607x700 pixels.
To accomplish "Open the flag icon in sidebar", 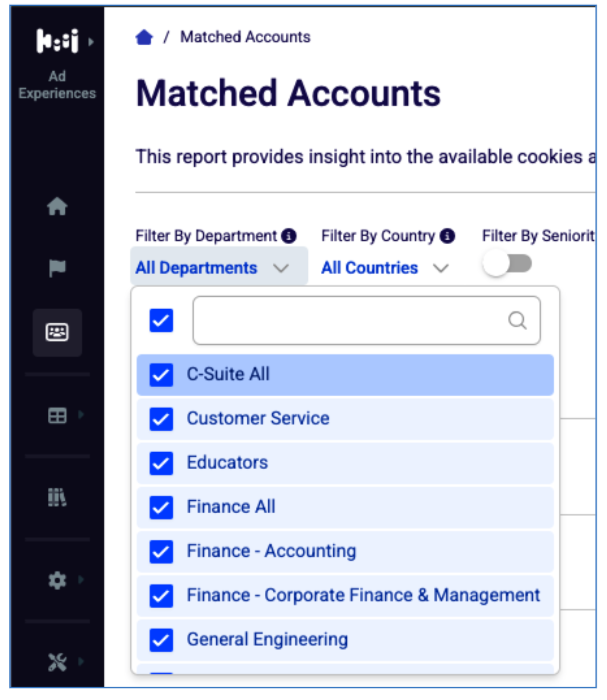I will pos(57,268).
